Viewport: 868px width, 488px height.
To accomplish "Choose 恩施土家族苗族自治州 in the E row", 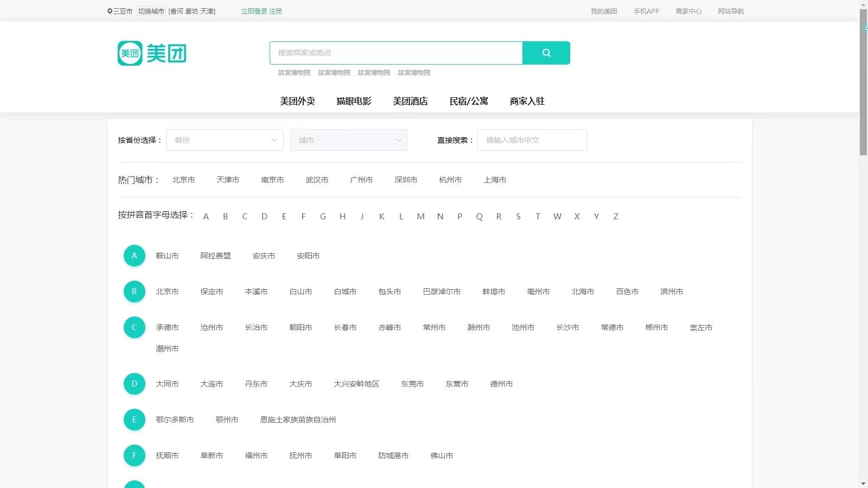I will click(x=298, y=420).
